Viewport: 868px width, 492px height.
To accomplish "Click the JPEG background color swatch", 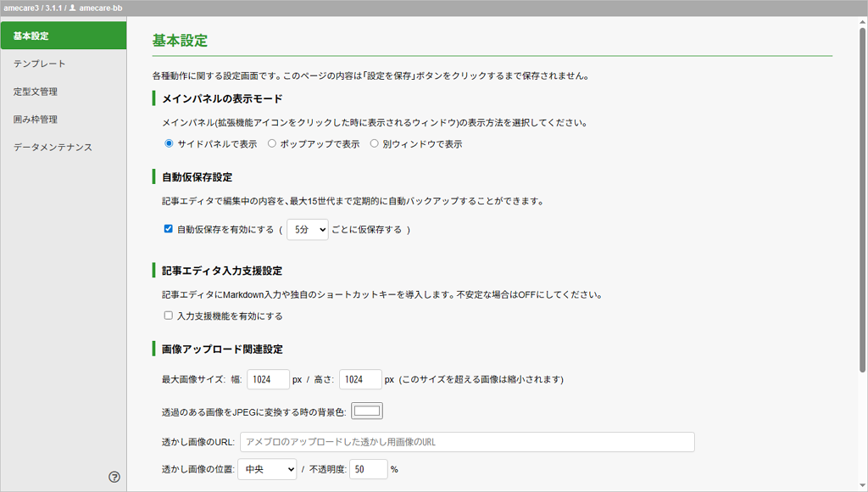I will 367,411.
